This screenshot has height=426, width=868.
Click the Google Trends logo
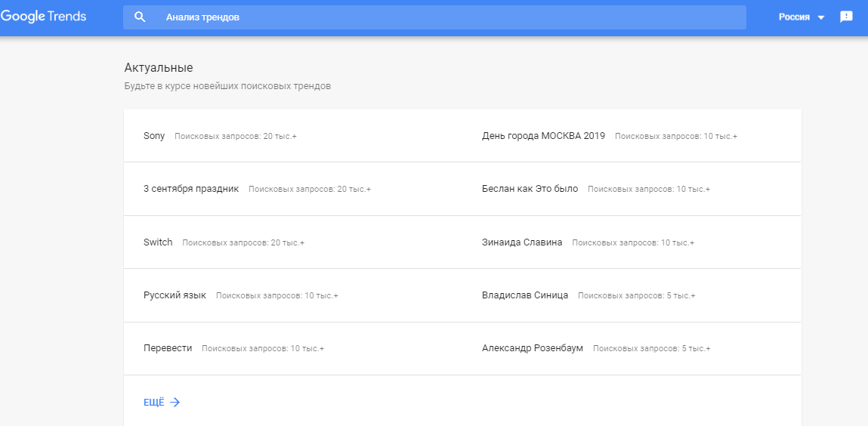tap(43, 17)
